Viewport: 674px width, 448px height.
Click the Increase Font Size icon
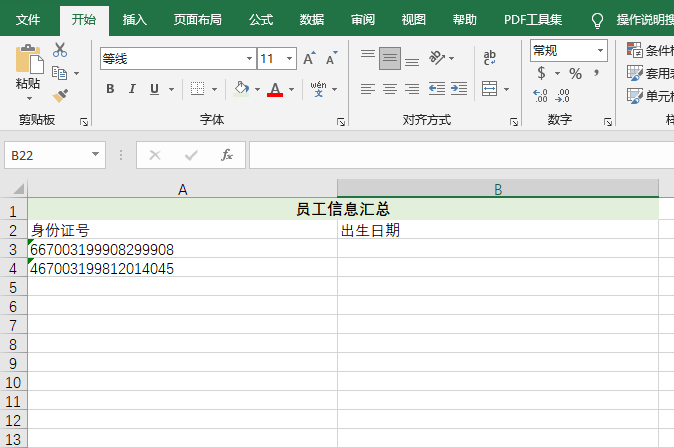(309, 58)
